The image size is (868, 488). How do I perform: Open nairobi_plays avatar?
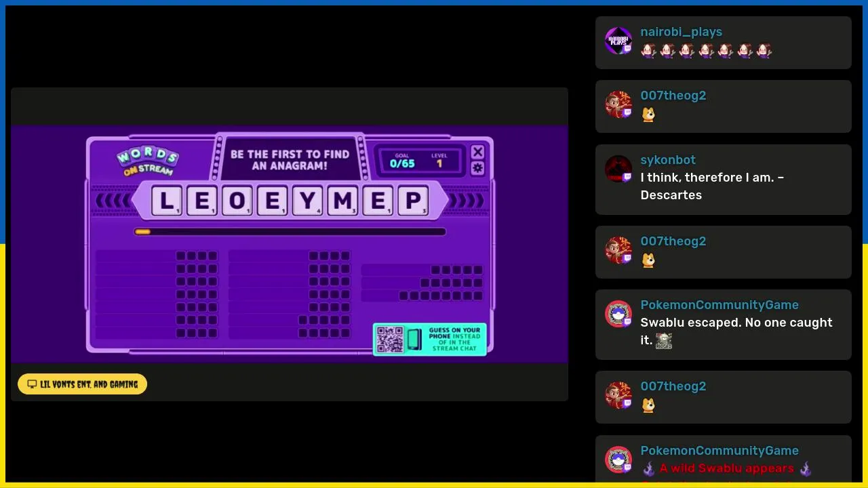coord(618,41)
